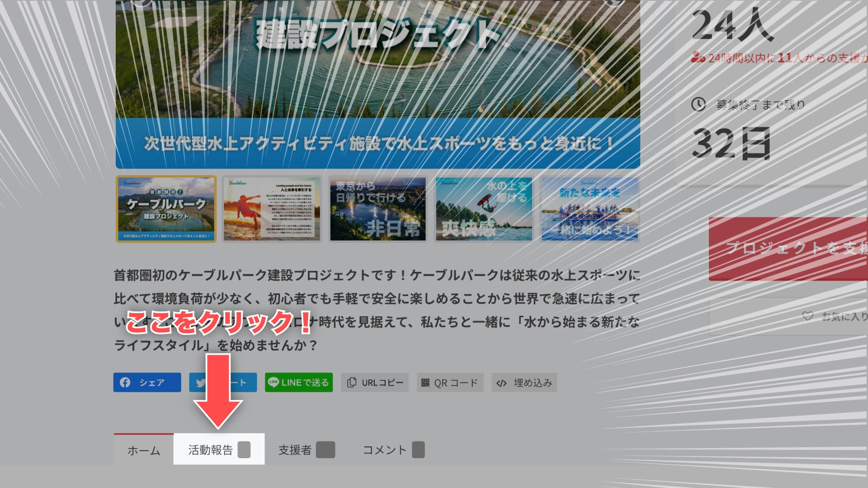Click the LINEで送る button text
Viewport: 868px width, 488px height.
(x=305, y=383)
